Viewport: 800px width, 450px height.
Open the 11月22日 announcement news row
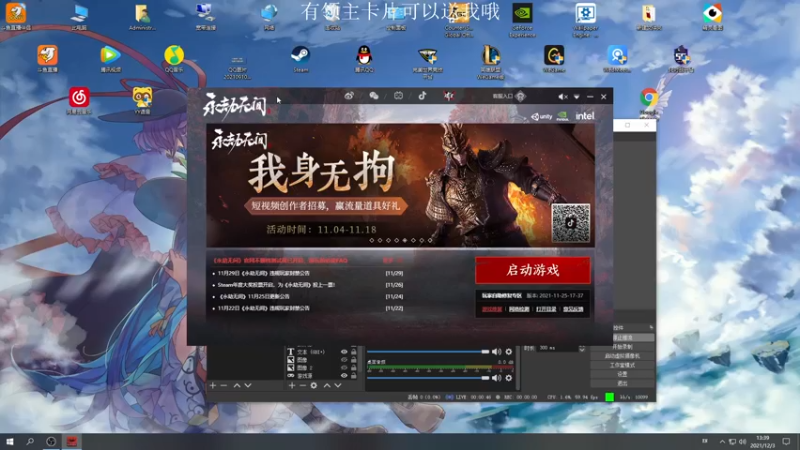click(308, 308)
